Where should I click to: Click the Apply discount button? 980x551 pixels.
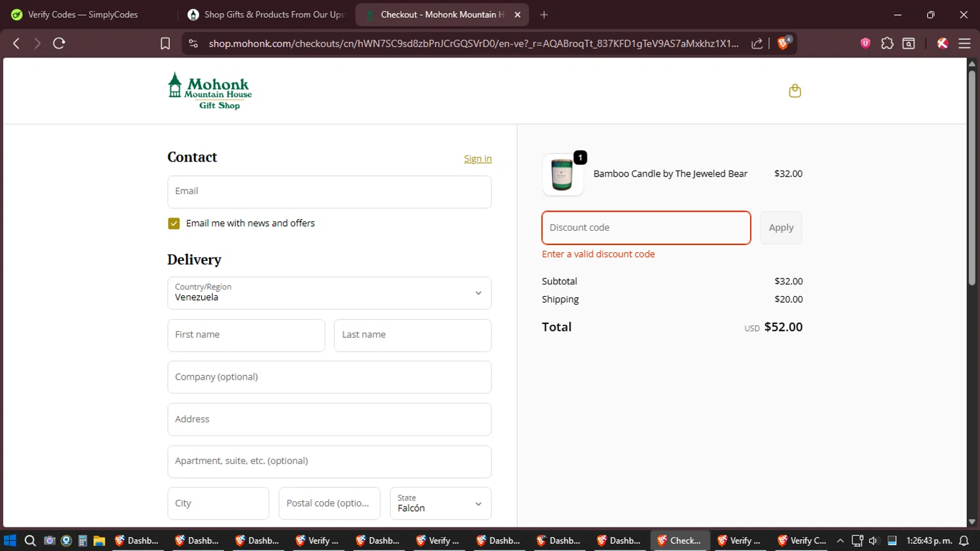coord(781,227)
